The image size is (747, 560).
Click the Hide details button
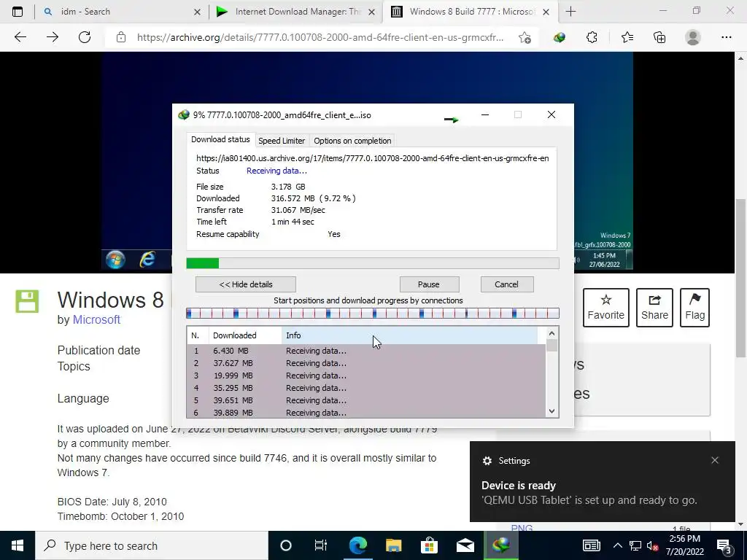[246, 284]
